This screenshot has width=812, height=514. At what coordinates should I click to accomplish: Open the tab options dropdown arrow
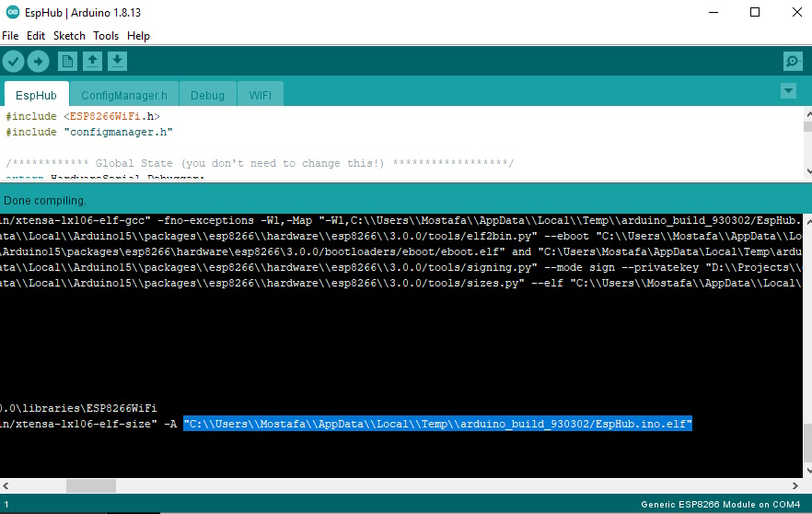[x=788, y=91]
